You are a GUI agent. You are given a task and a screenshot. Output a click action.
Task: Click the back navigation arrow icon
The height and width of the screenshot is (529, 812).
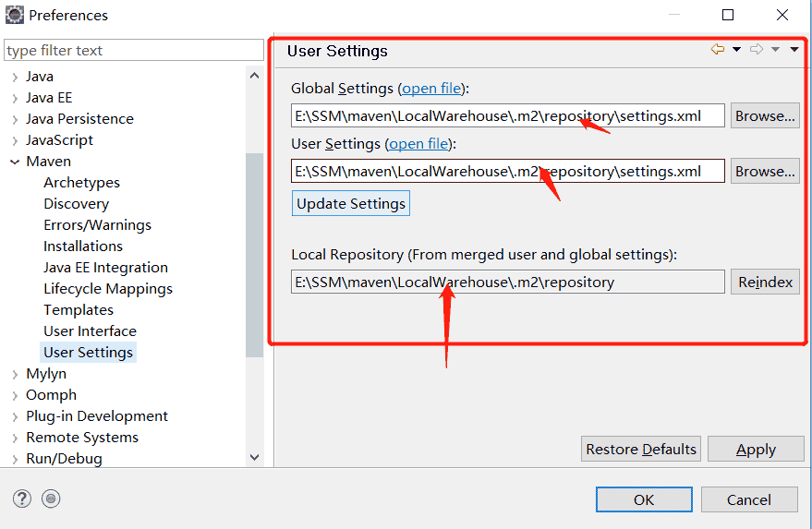click(x=717, y=50)
